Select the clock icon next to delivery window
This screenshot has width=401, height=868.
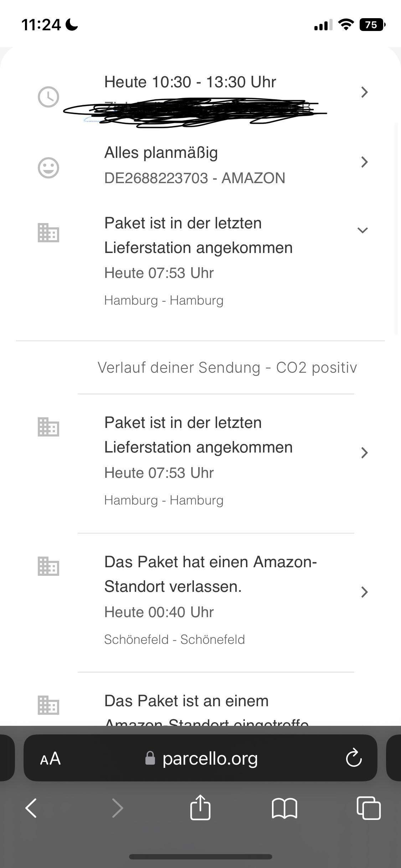click(49, 97)
